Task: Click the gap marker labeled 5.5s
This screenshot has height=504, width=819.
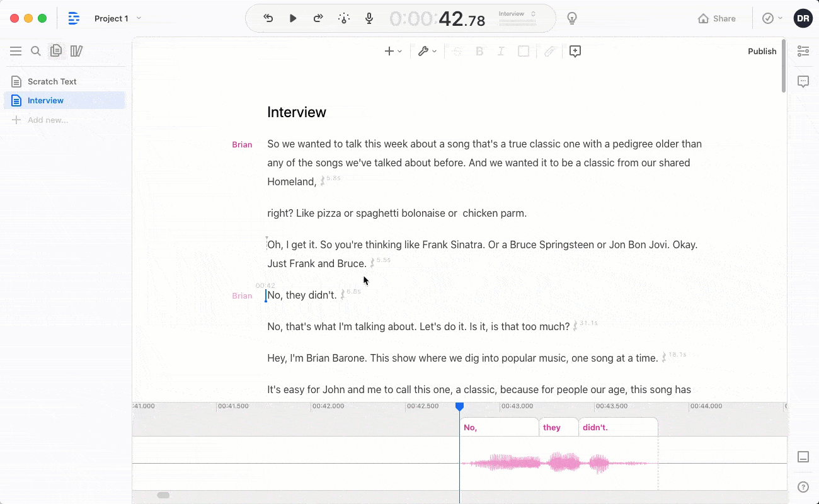Action: pos(380,262)
